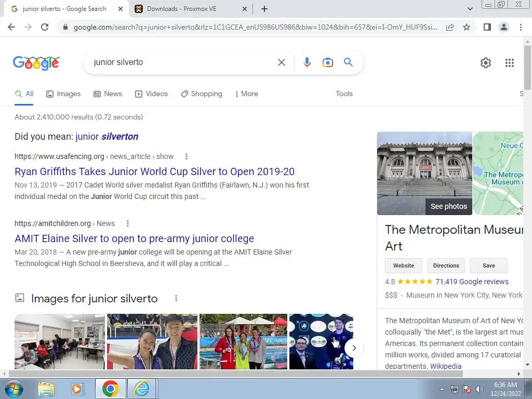The height and width of the screenshot is (399, 532).
Task: Show next images with arrow
Action: click(x=354, y=348)
